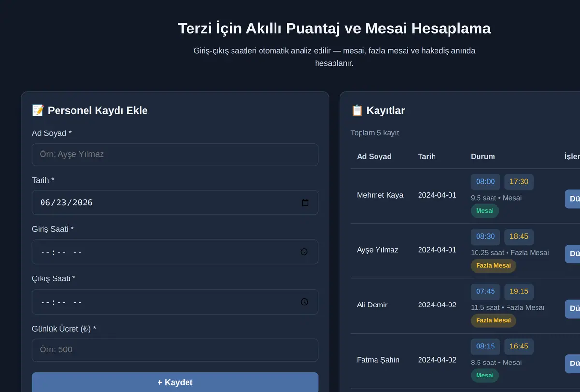580x392 pixels.
Task: Click the Tarih column header
Action: [427, 156]
